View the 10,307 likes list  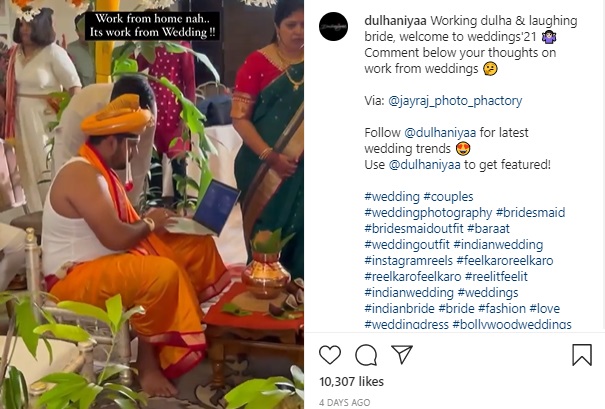click(351, 381)
